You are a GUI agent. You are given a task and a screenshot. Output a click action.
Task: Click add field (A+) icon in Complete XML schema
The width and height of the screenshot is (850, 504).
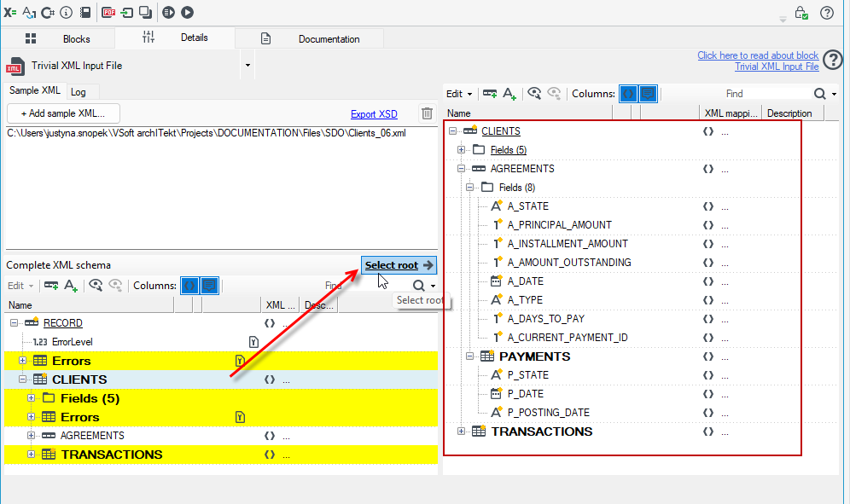(x=71, y=286)
